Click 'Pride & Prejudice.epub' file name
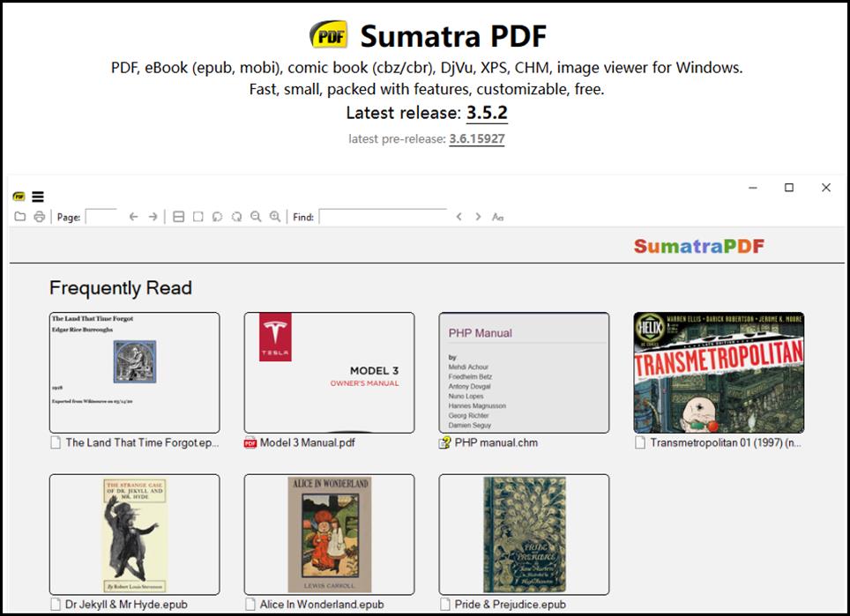 [x=511, y=604]
